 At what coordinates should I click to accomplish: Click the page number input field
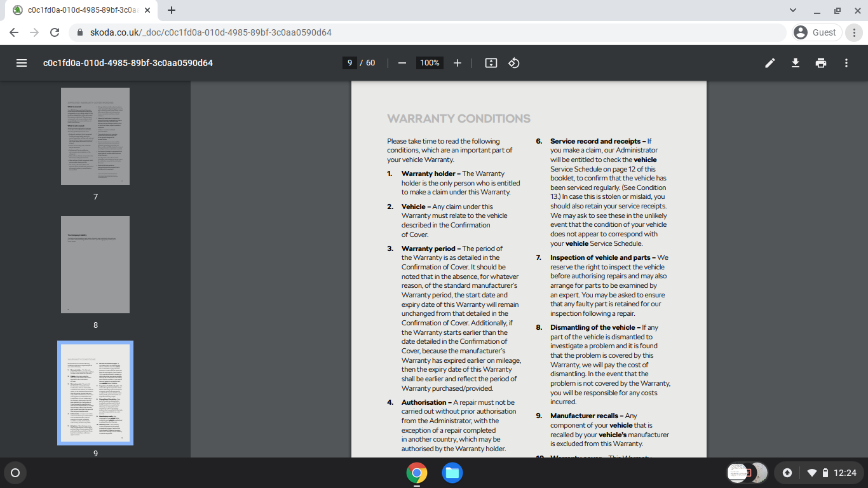pyautogui.click(x=349, y=63)
